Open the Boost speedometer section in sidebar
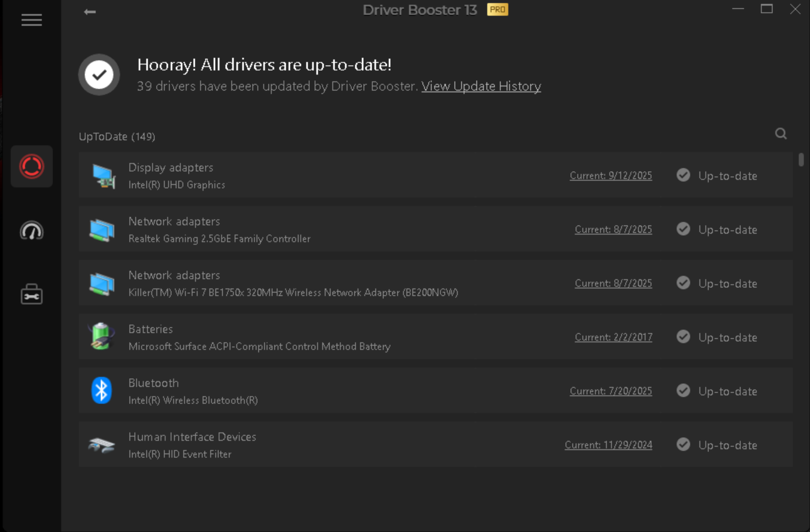The height and width of the screenshot is (532, 810). pos(31,231)
